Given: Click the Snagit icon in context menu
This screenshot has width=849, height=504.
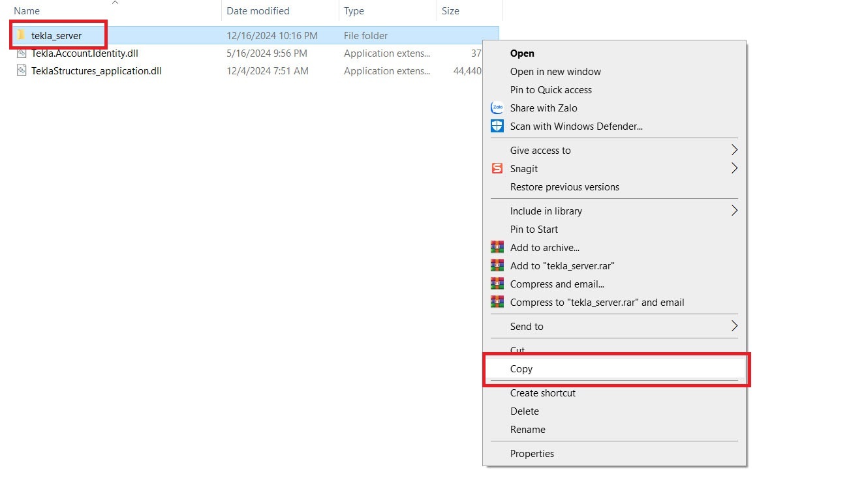Looking at the screenshot, I should tap(497, 169).
